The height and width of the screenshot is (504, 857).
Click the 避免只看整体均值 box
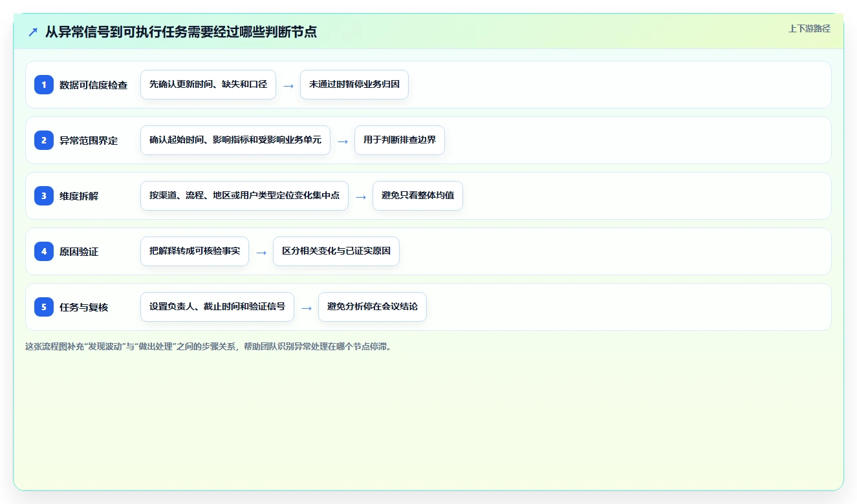pos(418,196)
